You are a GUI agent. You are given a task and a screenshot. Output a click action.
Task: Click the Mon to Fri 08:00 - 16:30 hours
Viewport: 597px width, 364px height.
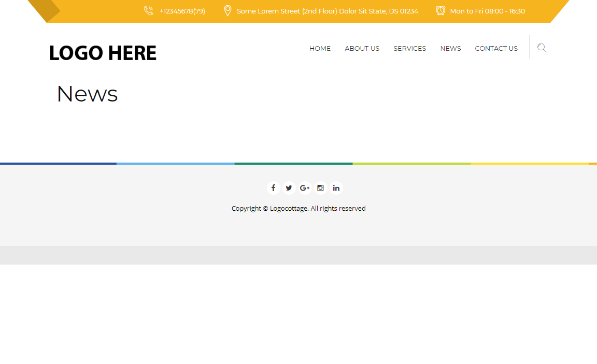pos(487,11)
